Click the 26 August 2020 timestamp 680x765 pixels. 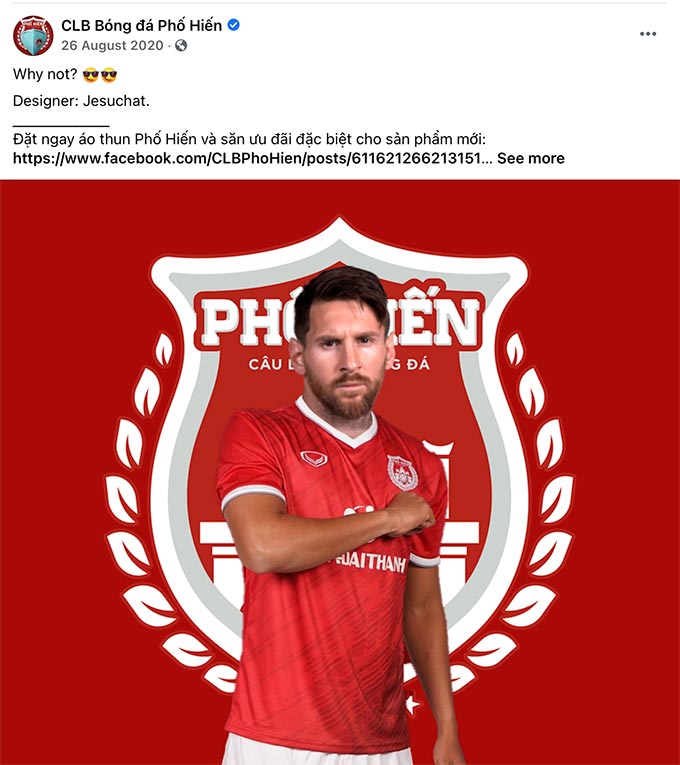(112, 45)
